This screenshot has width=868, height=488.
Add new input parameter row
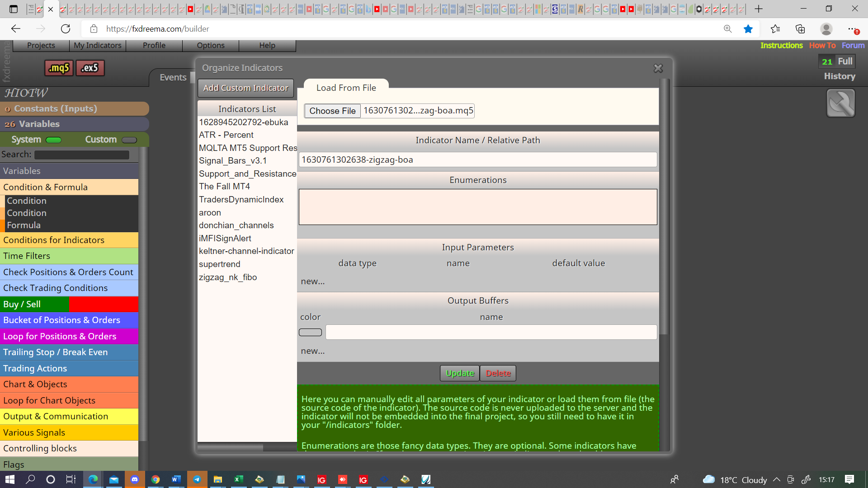(313, 281)
